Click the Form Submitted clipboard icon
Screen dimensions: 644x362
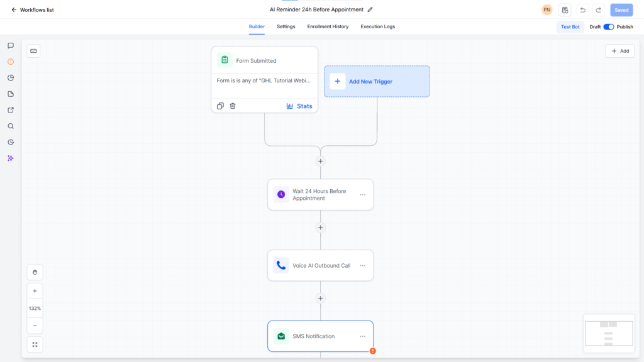click(x=225, y=60)
